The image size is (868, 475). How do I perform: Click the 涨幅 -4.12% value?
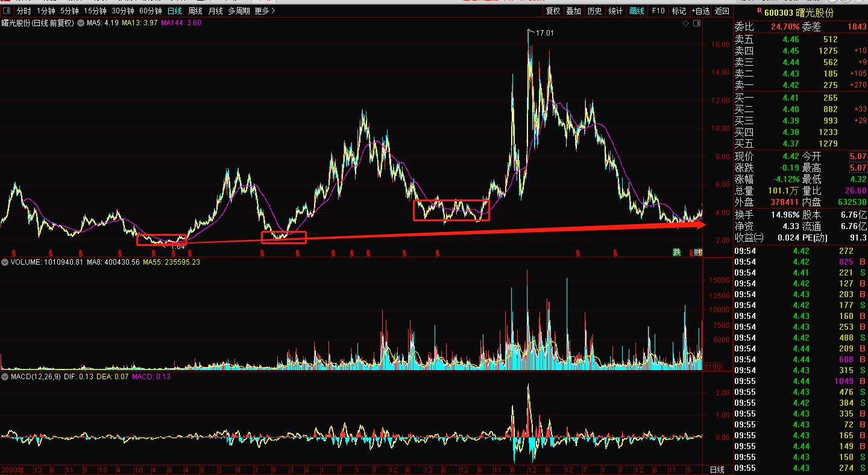point(786,179)
